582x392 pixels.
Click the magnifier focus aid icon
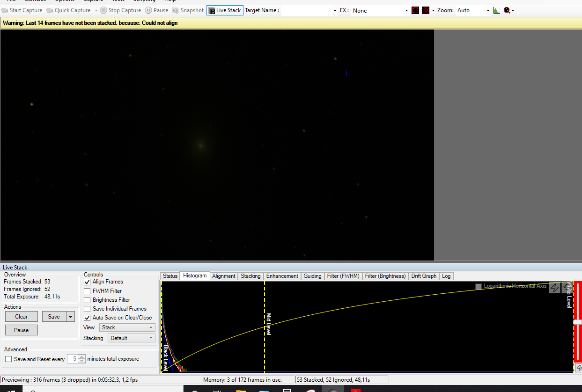[507, 10]
